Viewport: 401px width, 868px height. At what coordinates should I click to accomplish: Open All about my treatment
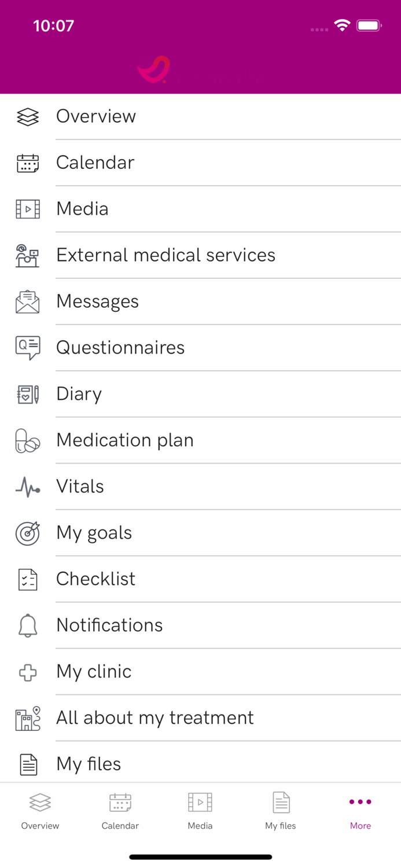point(154,718)
